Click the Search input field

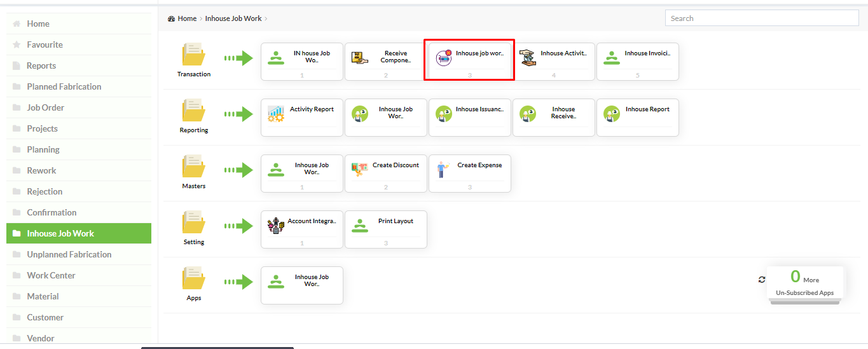pos(762,18)
